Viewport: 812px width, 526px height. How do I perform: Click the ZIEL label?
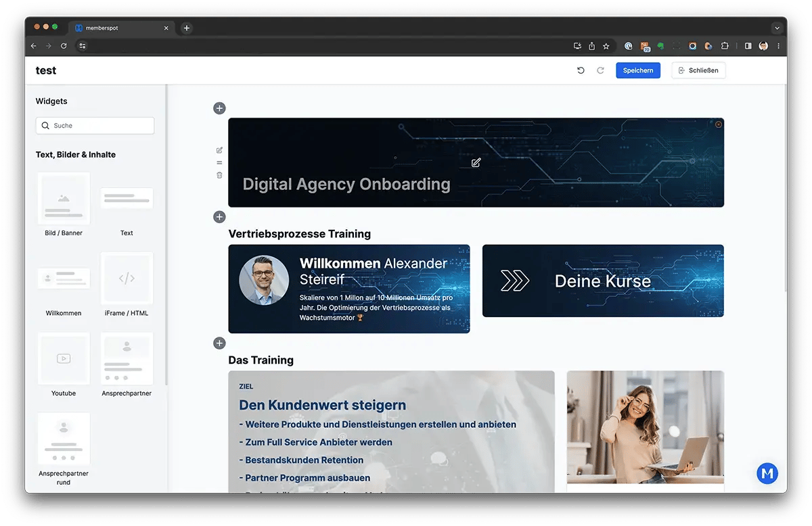(x=246, y=387)
